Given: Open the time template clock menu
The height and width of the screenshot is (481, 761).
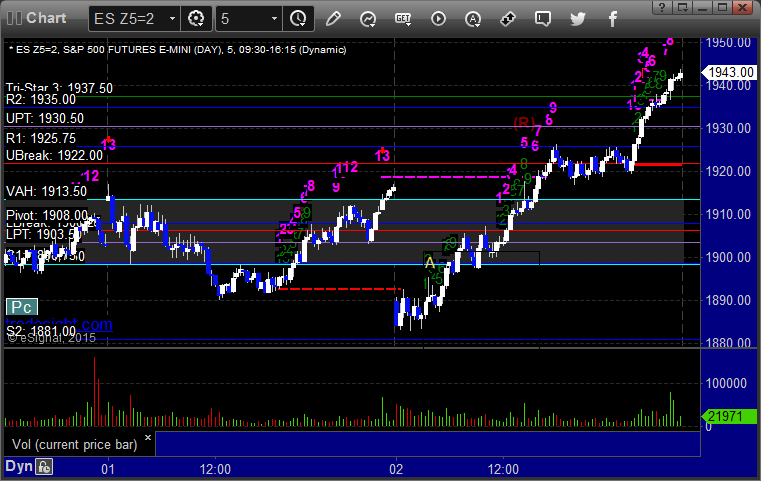Looking at the screenshot, I should point(298,19).
